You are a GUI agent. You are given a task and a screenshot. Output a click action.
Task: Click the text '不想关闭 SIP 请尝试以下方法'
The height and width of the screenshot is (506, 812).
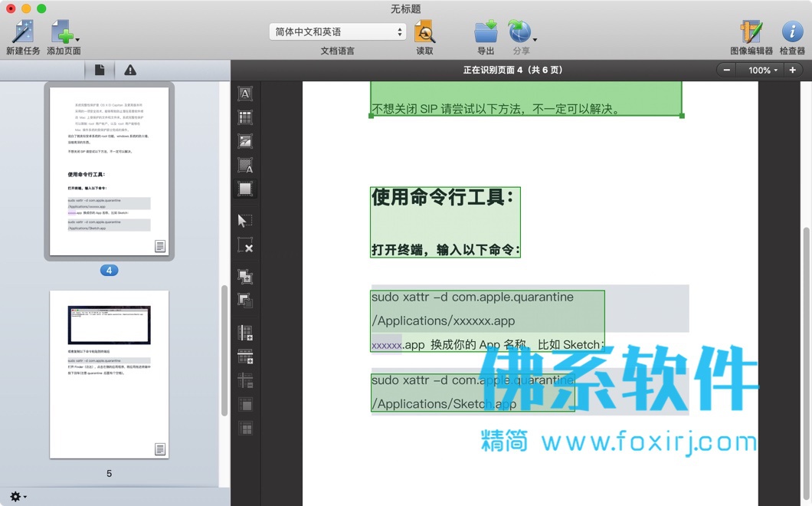tap(447, 109)
